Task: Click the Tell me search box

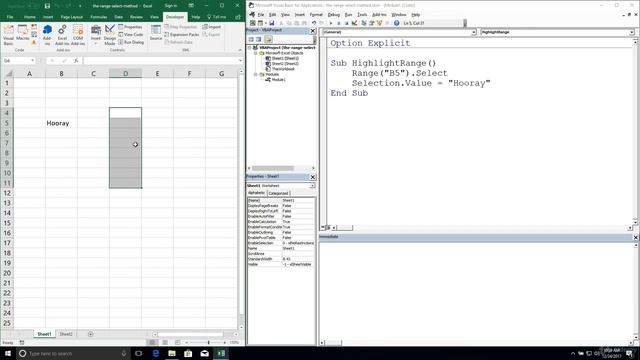Action: [216, 17]
